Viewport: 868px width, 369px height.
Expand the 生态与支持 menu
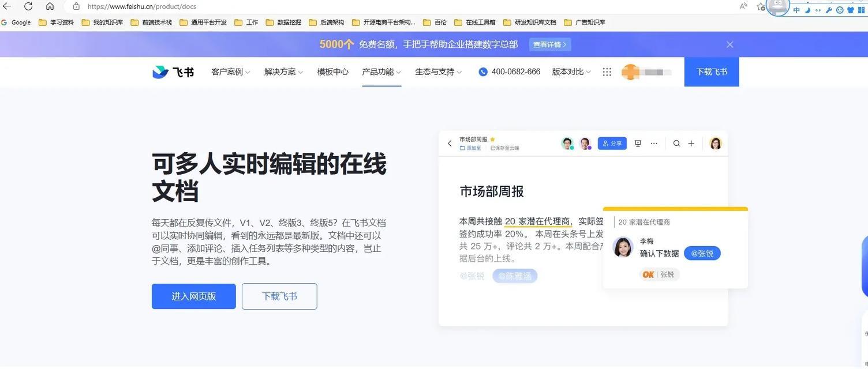click(439, 72)
